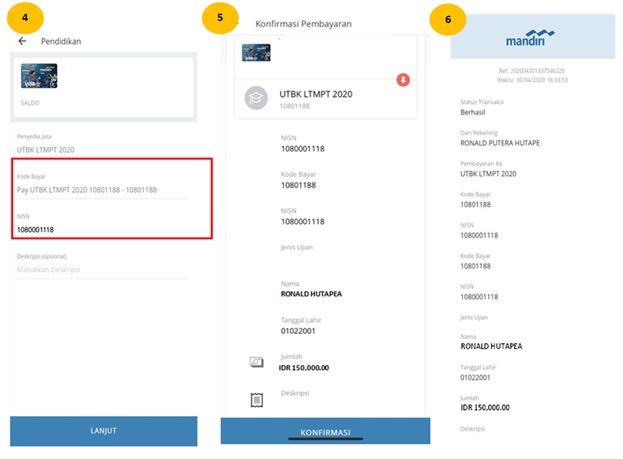Image resolution: width=623 pixels, height=459 pixels.
Task: Select RONALD PUTERA HUTAPE account name
Action: tap(500, 143)
